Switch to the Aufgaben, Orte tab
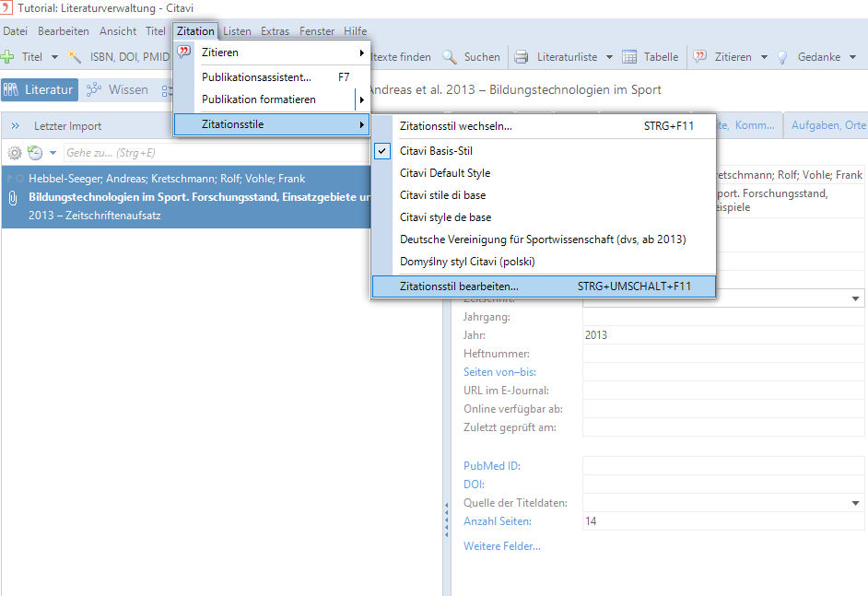Viewport: 868px width, 596px height. pyautogui.click(x=827, y=125)
